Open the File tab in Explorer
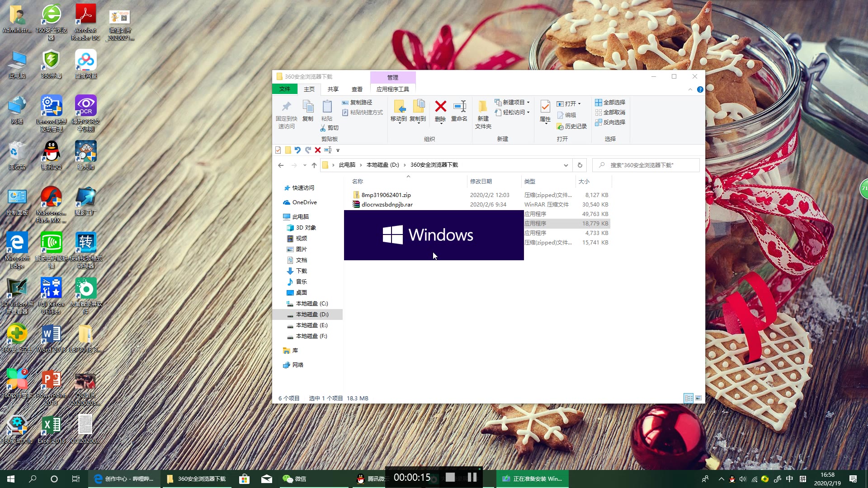 tap(285, 89)
